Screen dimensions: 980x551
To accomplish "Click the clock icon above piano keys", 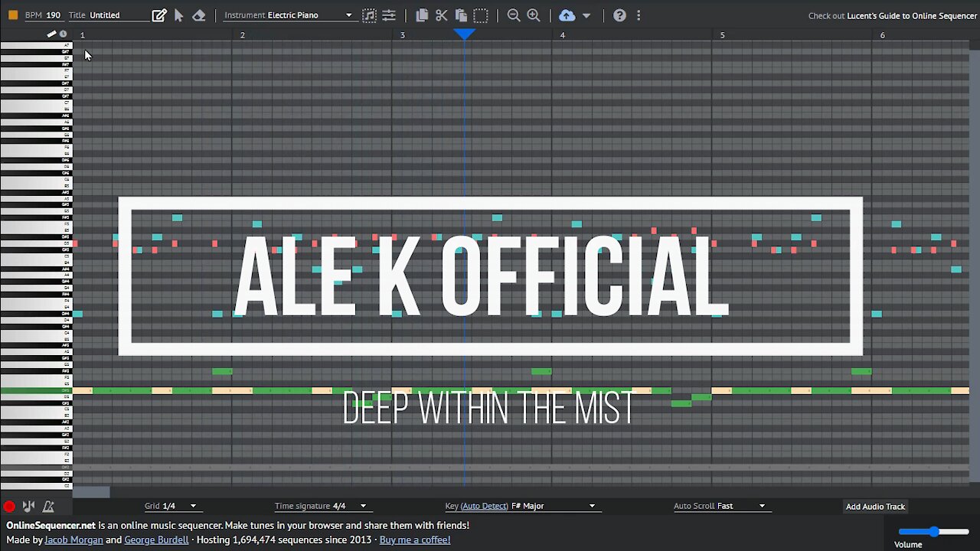I will pyautogui.click(x=63, y=34).
